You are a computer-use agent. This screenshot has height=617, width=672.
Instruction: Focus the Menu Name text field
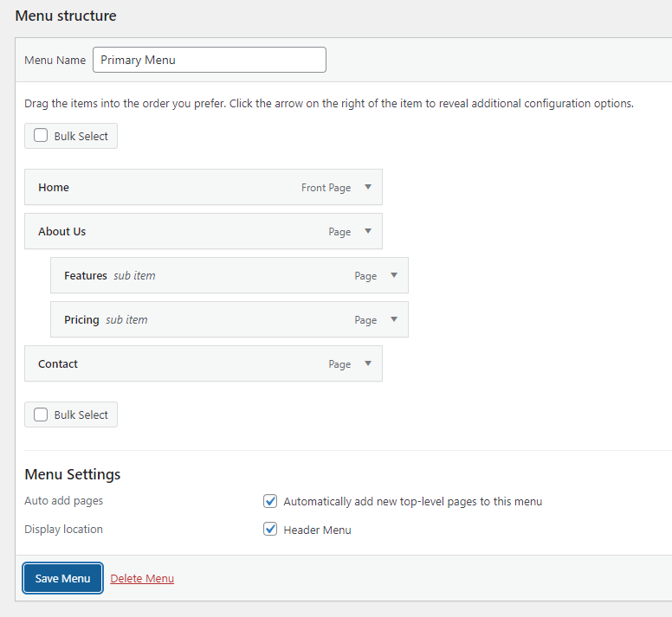click(x=209, y=60)
